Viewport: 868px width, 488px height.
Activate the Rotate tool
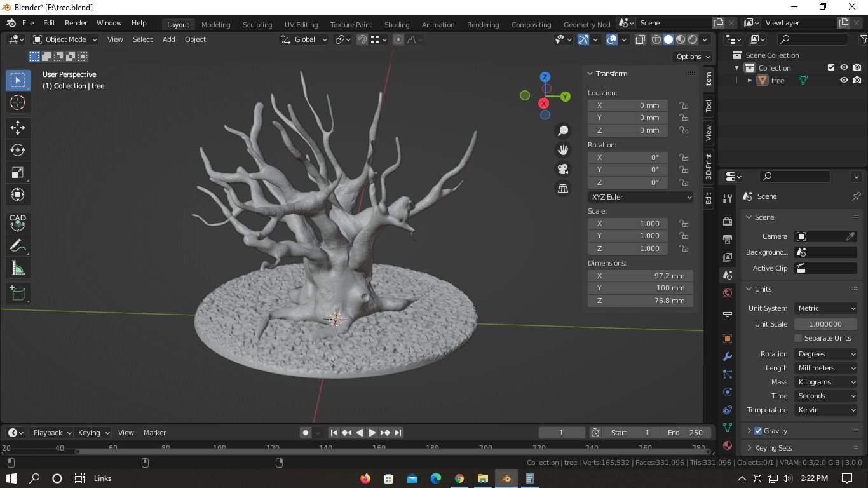coord(18,150)
